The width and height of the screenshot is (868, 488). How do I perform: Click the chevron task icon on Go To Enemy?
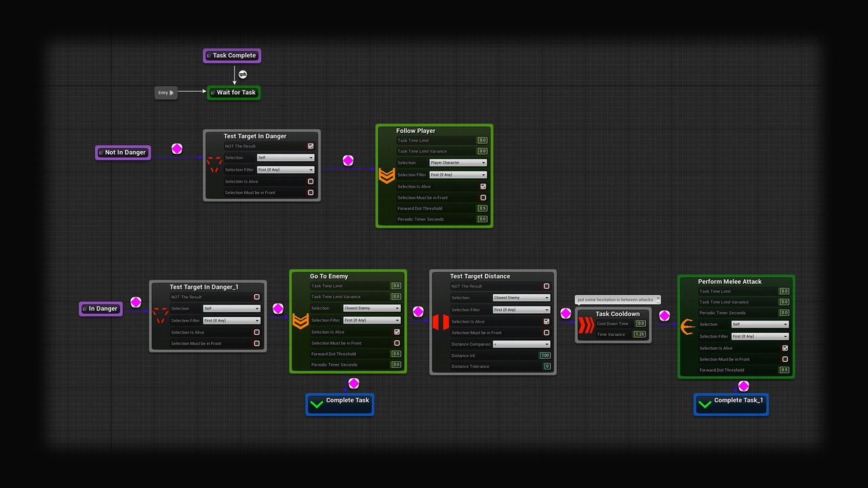pos(300,321)
